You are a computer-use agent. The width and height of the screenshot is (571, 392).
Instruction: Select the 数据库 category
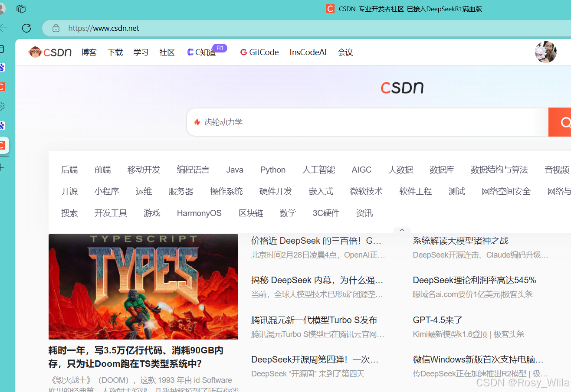tap(442, 170)
